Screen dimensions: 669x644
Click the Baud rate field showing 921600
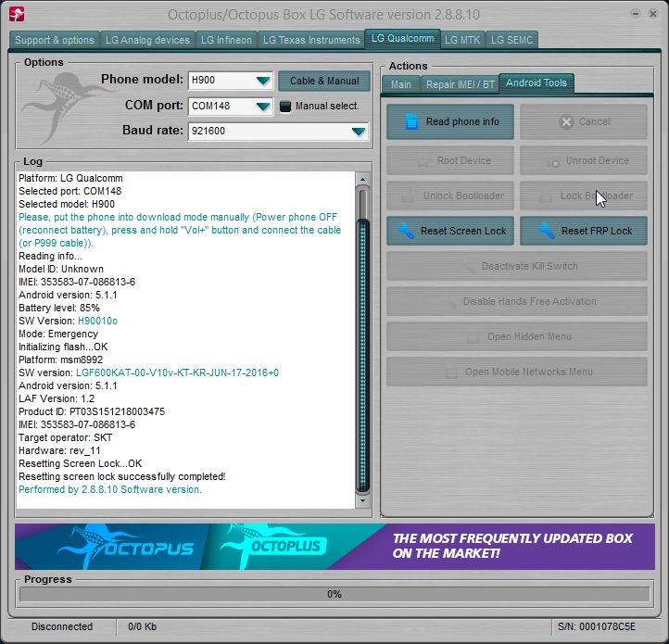(x=278, y=132)
